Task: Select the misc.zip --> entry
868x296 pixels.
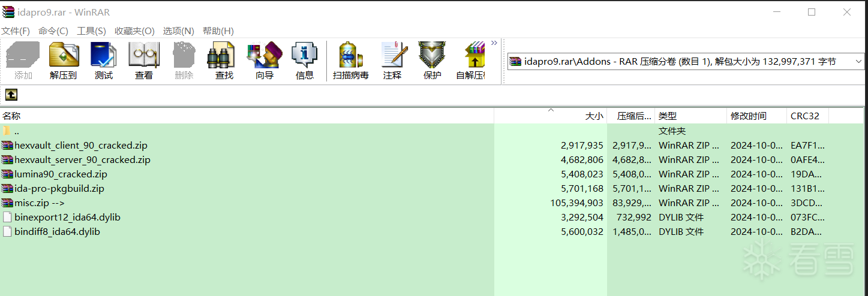Action: pyautogui.click(x=40, y=203)
